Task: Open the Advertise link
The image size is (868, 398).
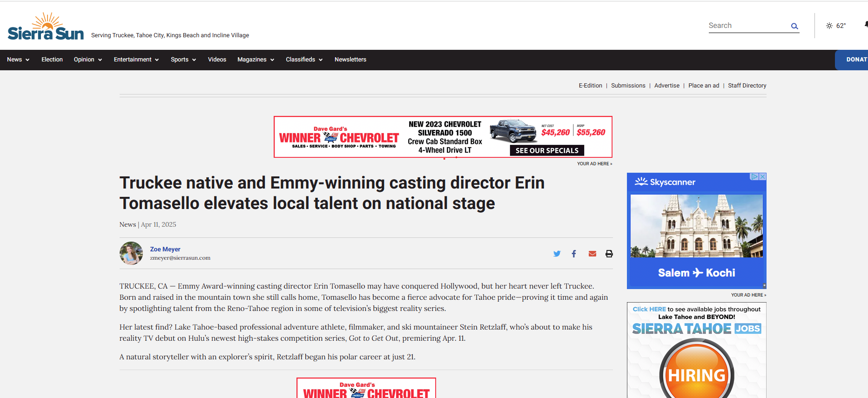Action: pos(667,86)
